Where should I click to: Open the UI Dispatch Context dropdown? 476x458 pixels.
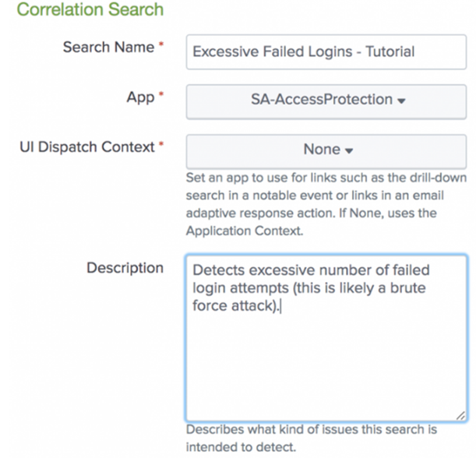(326, 149)
